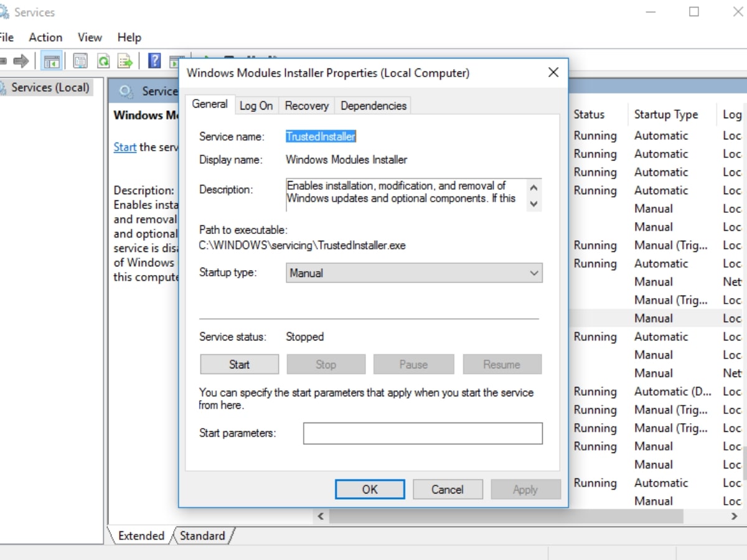Switch to the Log On tab
Screen dimensions: 747x560
(x=256, y=105)
